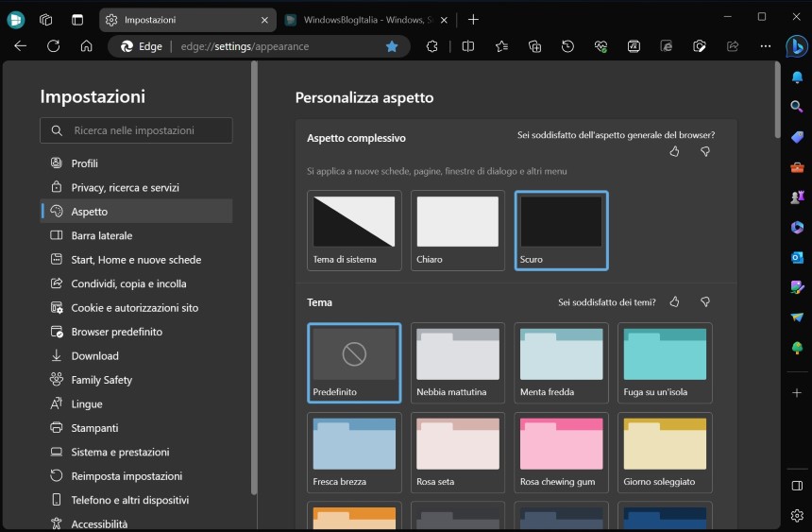
Task: Open Cookie e autorizzazioni sito section
Action: [136, 307]
